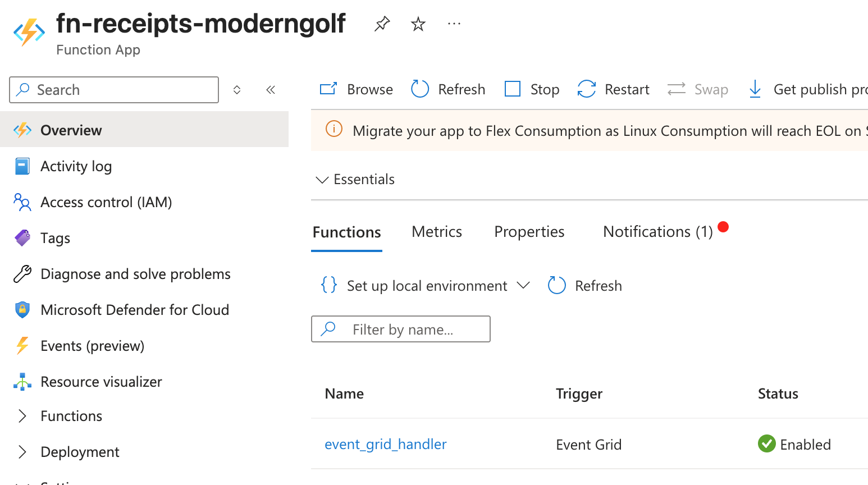
Task: Open Access control (IAM) page
Action: [106, 202]
